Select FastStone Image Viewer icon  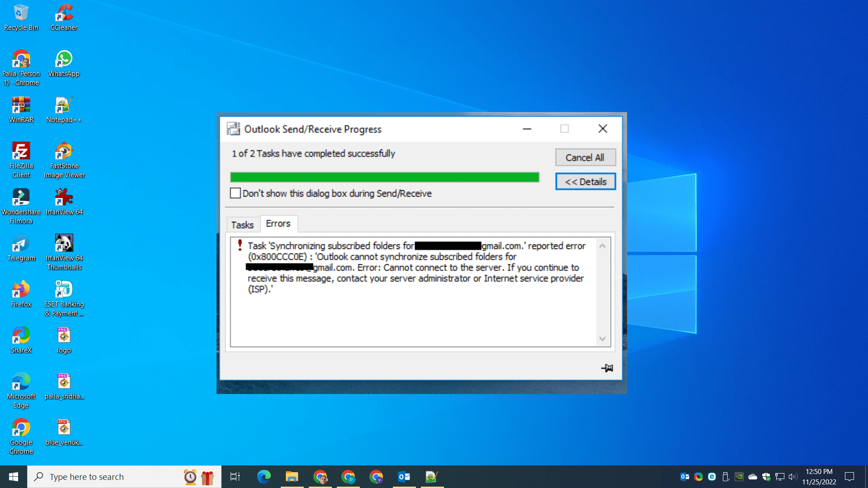pyautogui.click(x=64, y=160)
